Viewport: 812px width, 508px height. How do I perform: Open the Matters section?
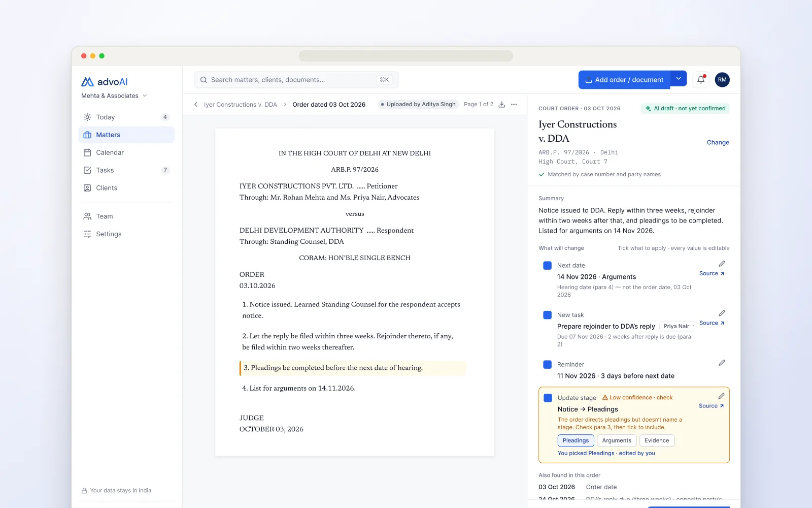coord(127,135)
